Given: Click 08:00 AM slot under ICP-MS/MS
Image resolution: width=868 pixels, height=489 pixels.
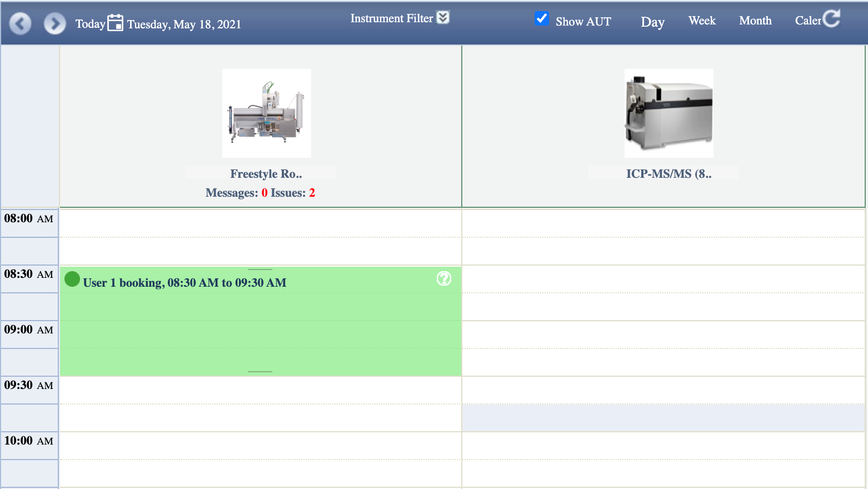Looking at the screenshot, I should tap(663, 223).
